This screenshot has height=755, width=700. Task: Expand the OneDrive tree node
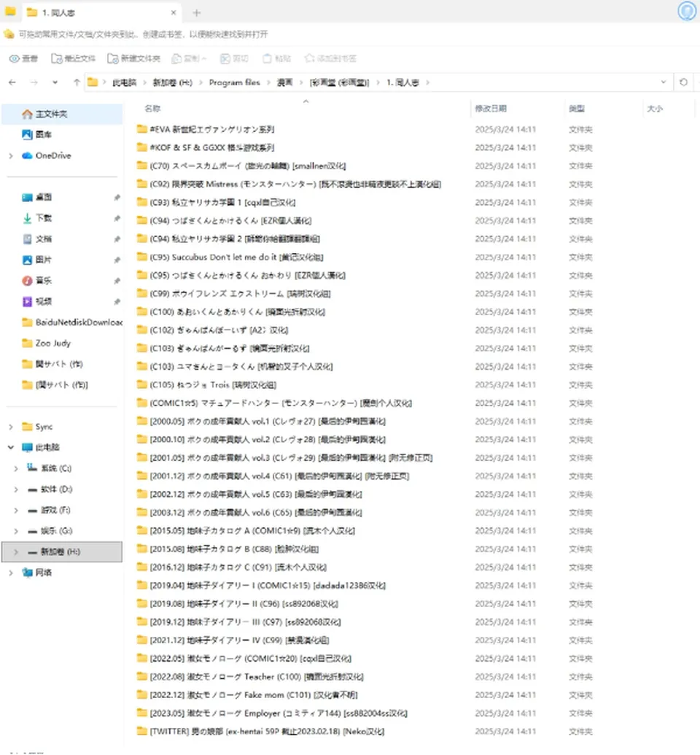pos(11,155)
